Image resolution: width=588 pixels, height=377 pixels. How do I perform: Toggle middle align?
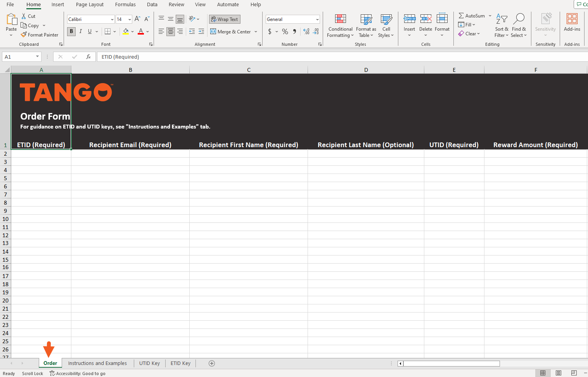point(171,19)
